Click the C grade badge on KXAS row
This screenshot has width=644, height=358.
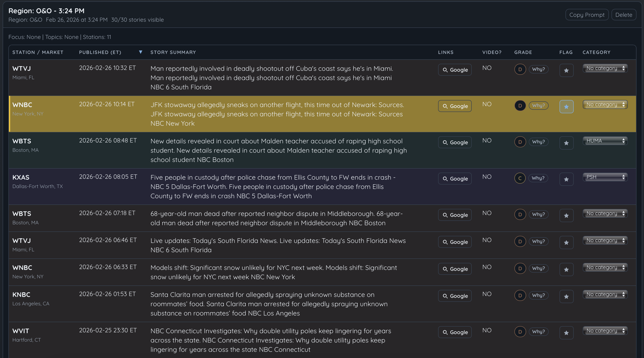520,178
